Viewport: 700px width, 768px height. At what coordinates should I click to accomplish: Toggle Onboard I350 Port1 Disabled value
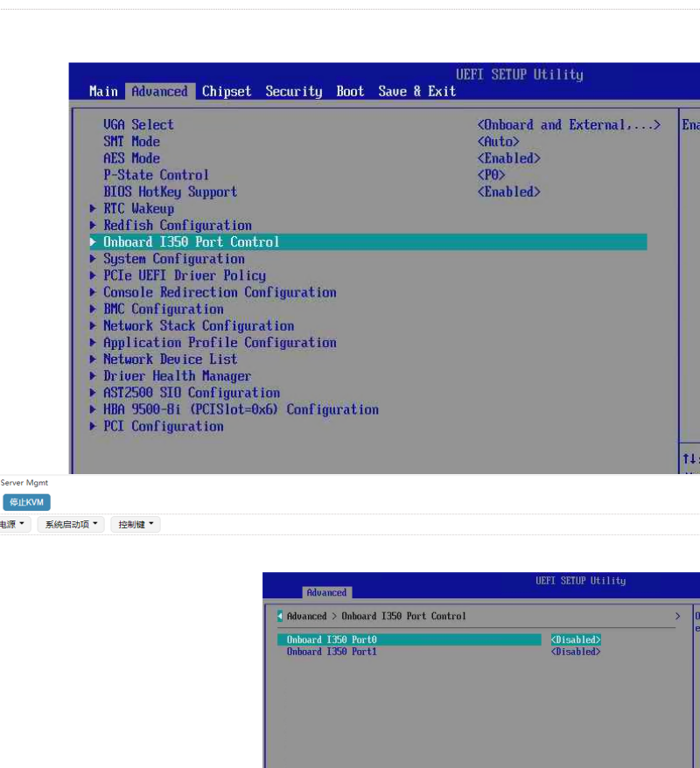[576, 652]
